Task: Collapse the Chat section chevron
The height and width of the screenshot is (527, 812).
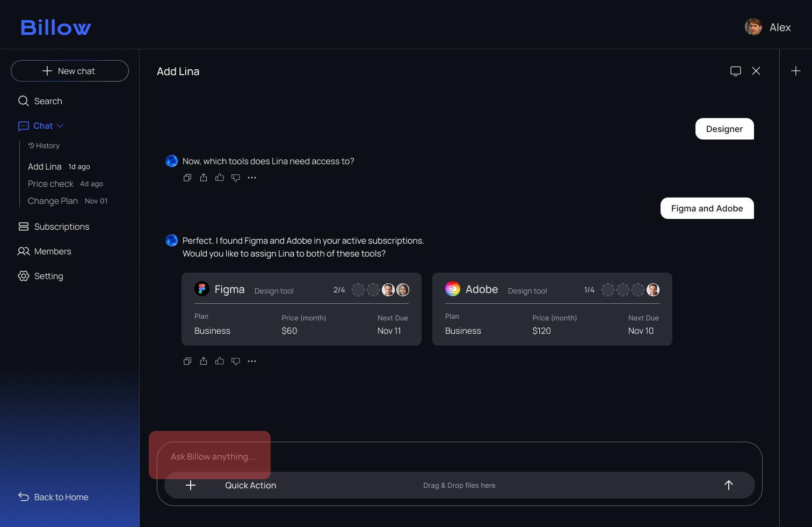Action: click(60, 126)
